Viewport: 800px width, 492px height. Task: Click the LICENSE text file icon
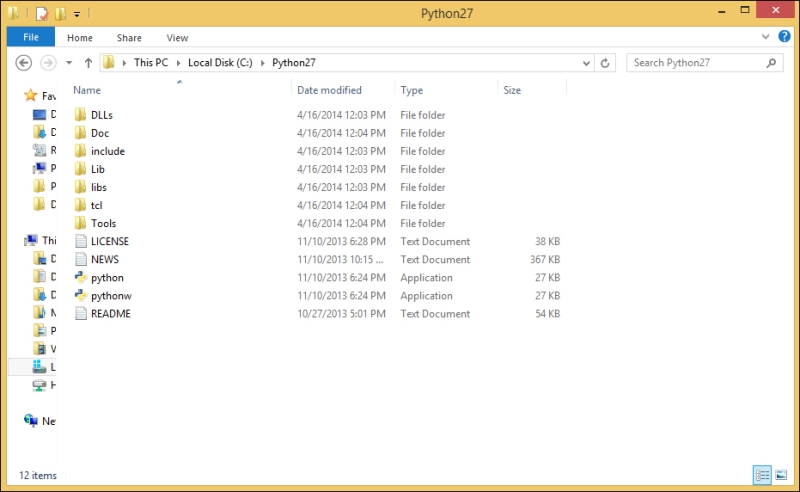coord(81,241)
